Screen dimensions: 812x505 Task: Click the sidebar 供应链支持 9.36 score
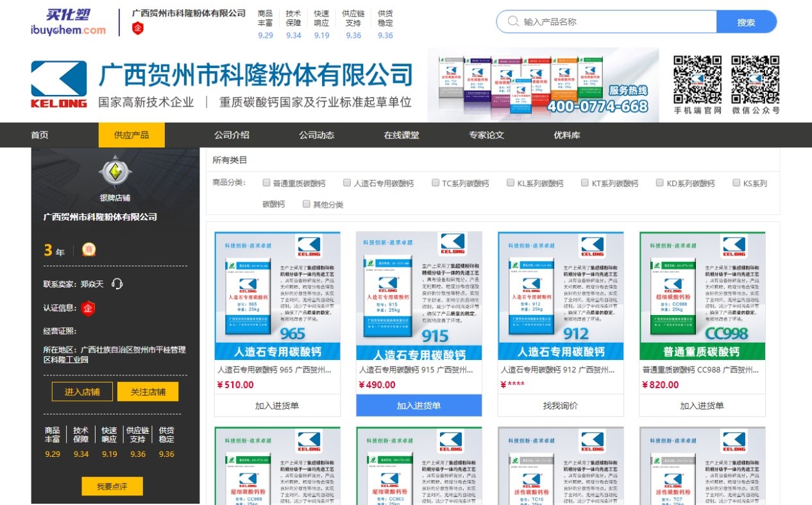[138, 442]
